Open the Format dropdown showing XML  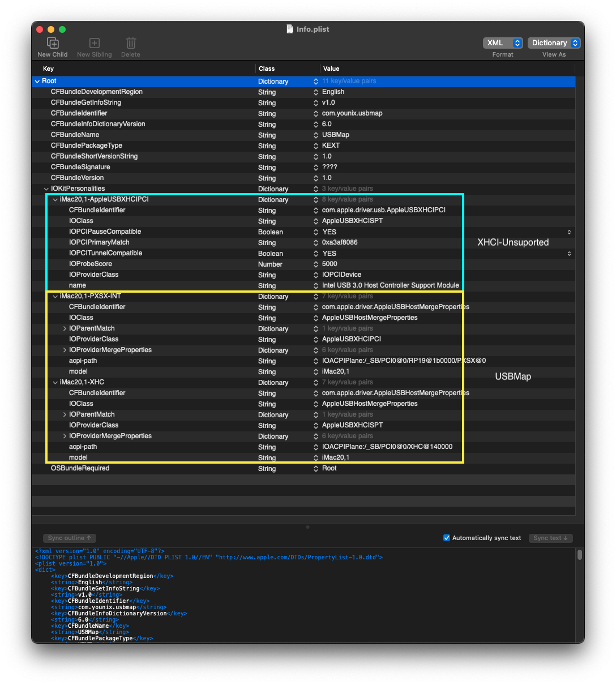(x=502, y=42)
